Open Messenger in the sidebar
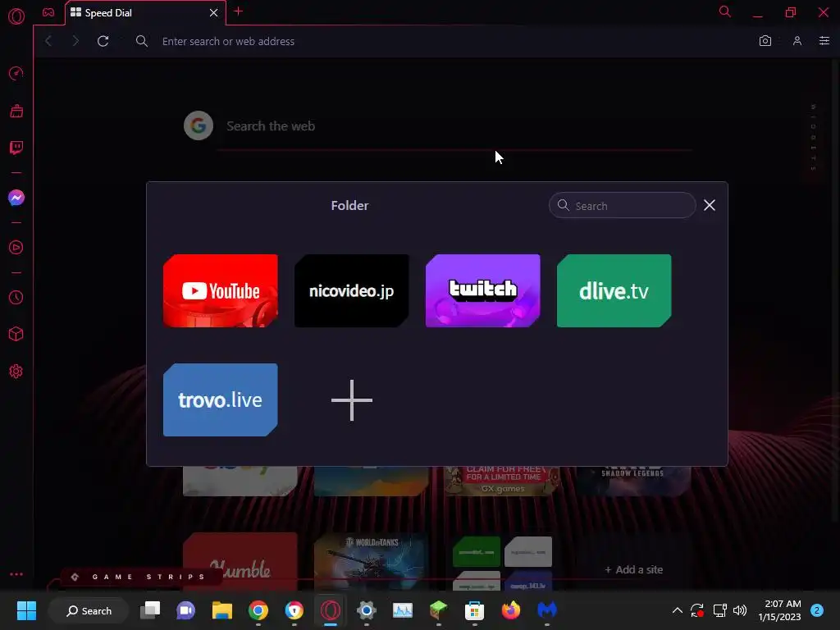This screenshot has width=840, height=630. tap(16, 198)
